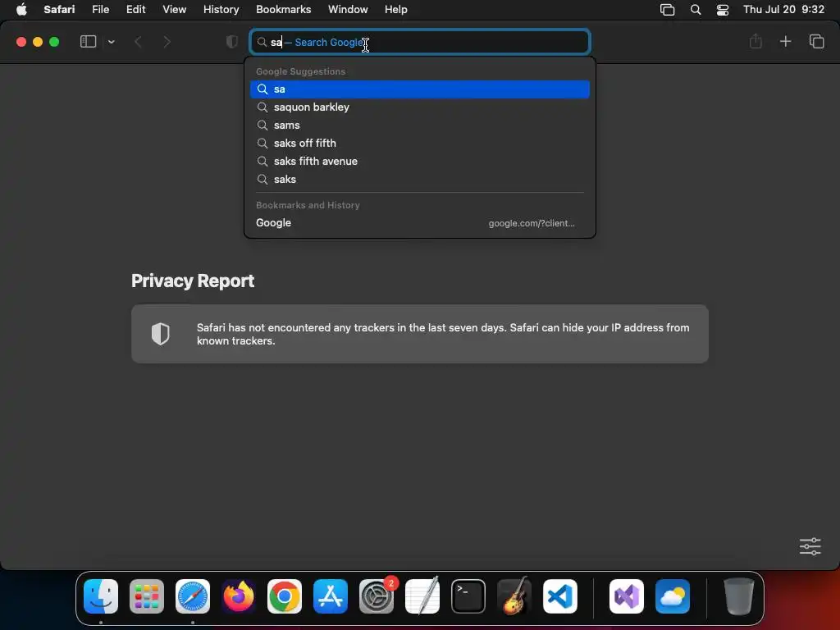Open Google from Bookmarks and History
This screenshot has height=630, width=840.
(x=420, y=223)
